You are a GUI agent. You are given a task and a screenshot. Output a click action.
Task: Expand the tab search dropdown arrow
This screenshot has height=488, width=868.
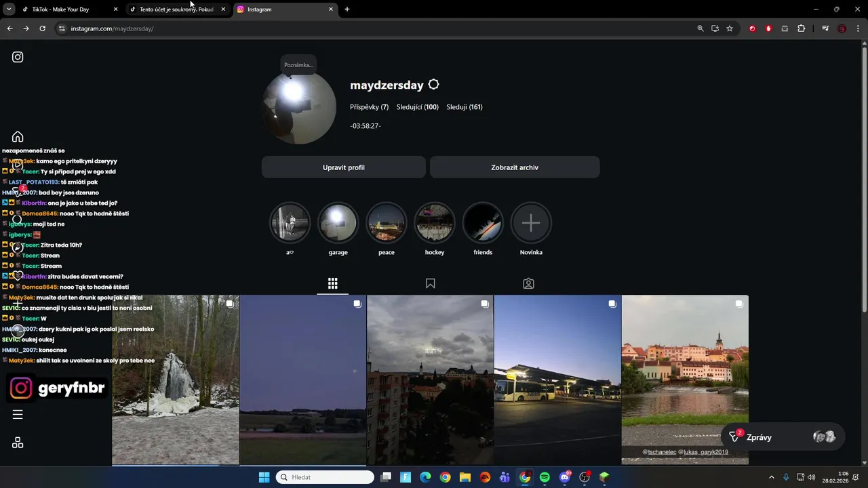pyautogui.click(x=9, y=9)
